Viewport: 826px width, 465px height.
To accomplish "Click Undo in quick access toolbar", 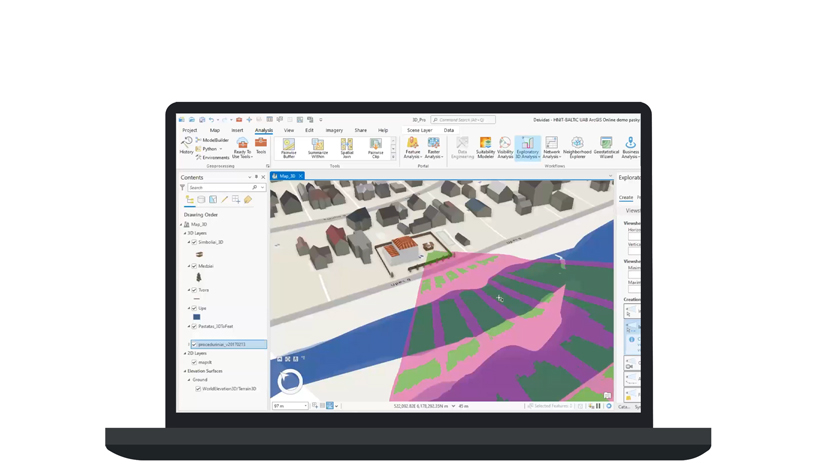I will [x=211, y=120].
